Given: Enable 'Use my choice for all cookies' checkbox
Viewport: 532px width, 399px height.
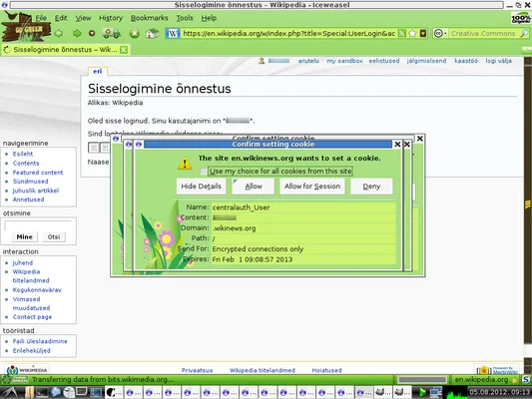Looking at the screenshot, I should click(203, 172).
